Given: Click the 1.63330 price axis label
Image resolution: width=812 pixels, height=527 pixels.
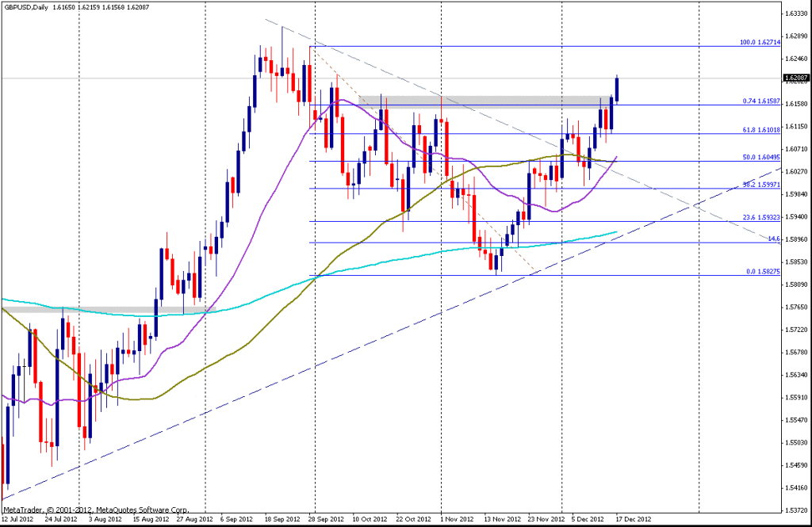Looking at the screenshot, I should [795, 13].
